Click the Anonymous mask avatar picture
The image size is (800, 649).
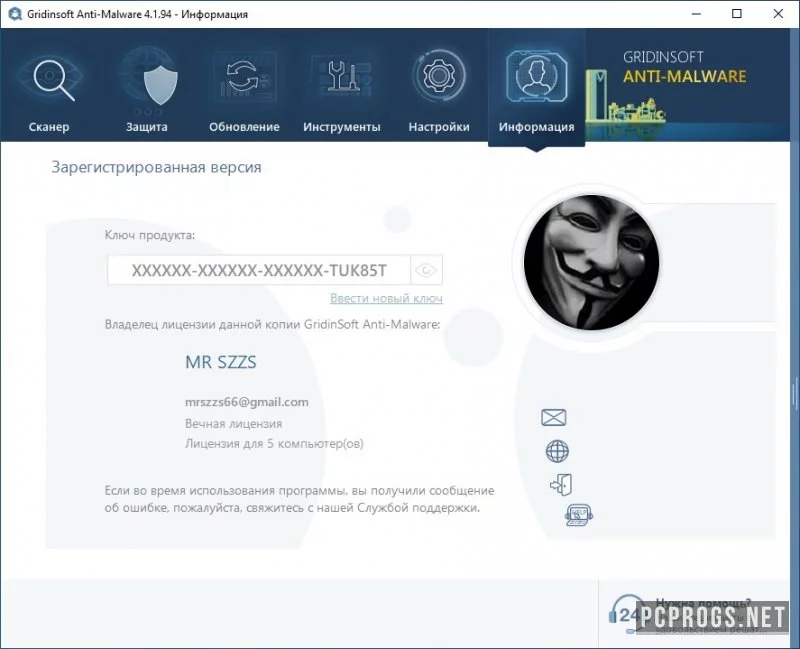tap(591, 262)
